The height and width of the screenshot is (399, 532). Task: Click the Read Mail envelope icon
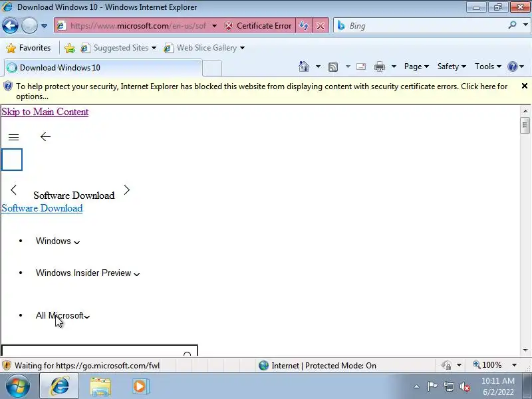click(361, 66)
